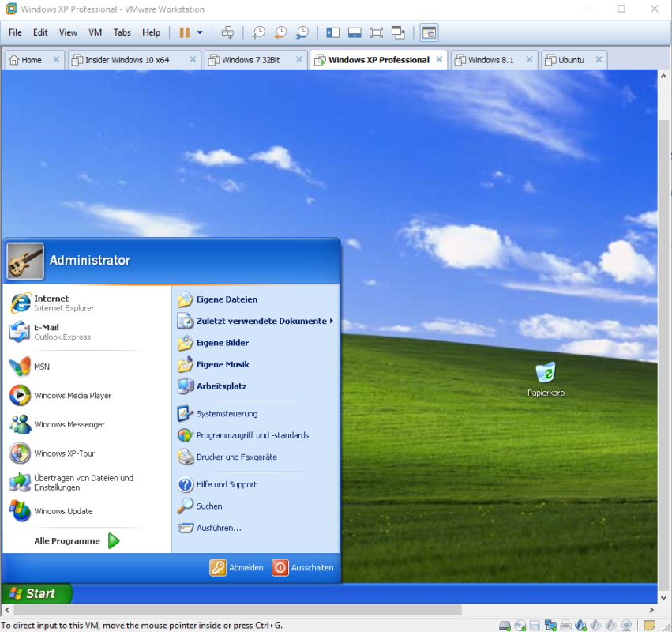Click the Abmelden button

pyautogui.click(x=237, y=567)
